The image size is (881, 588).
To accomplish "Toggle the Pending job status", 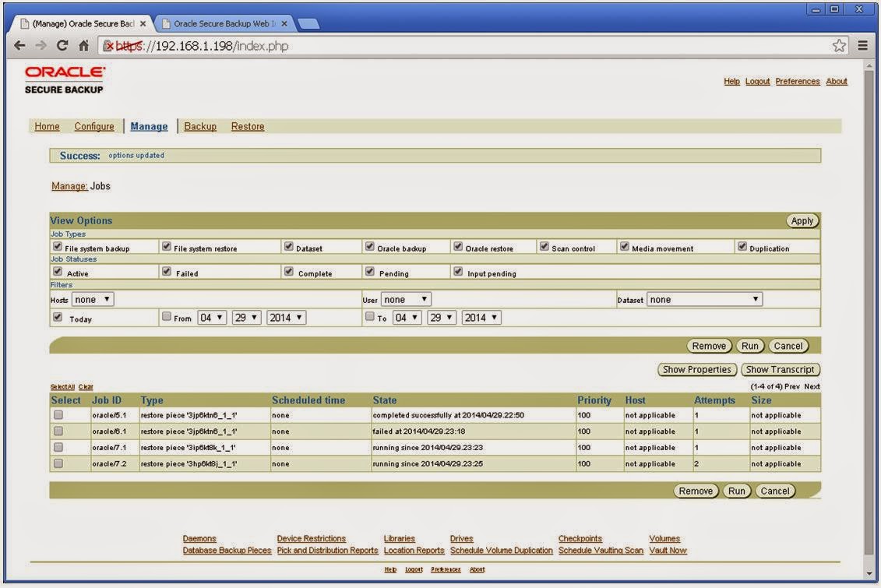I will (370, 272).
